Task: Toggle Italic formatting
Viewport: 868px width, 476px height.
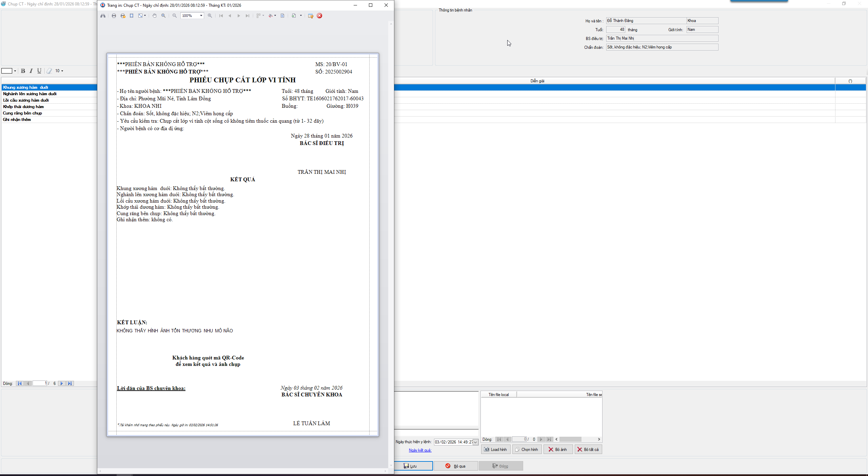Action: click(x=31, y=71)
